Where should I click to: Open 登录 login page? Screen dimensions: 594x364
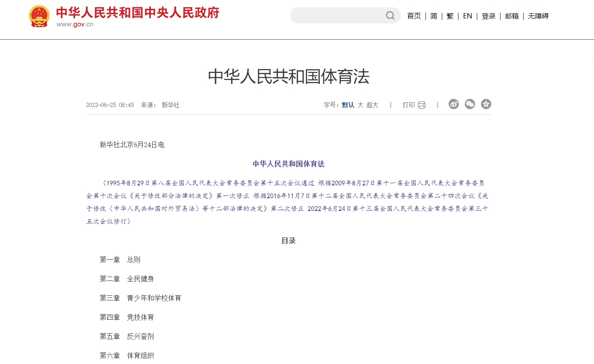pos(489,16)
